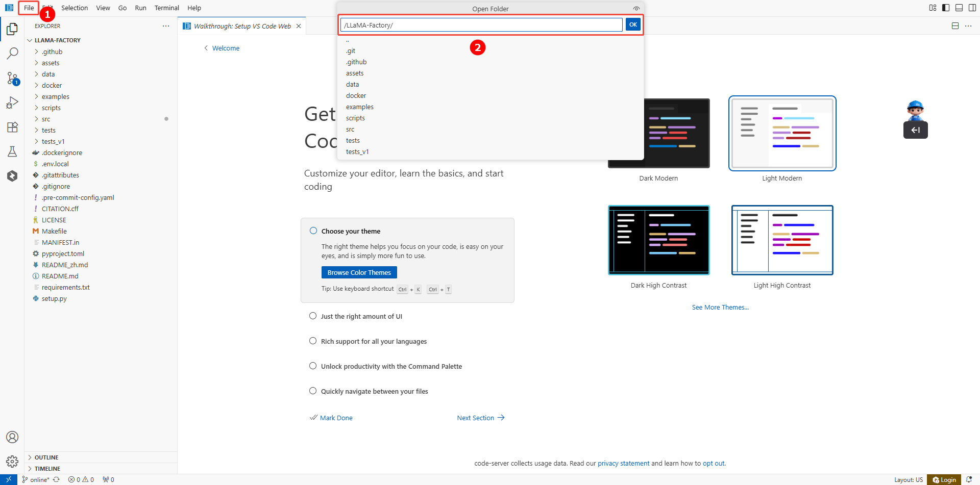Expand the examples folder in Explorer
Image resolution: width=980 pixels, height=485 pixels.
[x=55, y=96]
